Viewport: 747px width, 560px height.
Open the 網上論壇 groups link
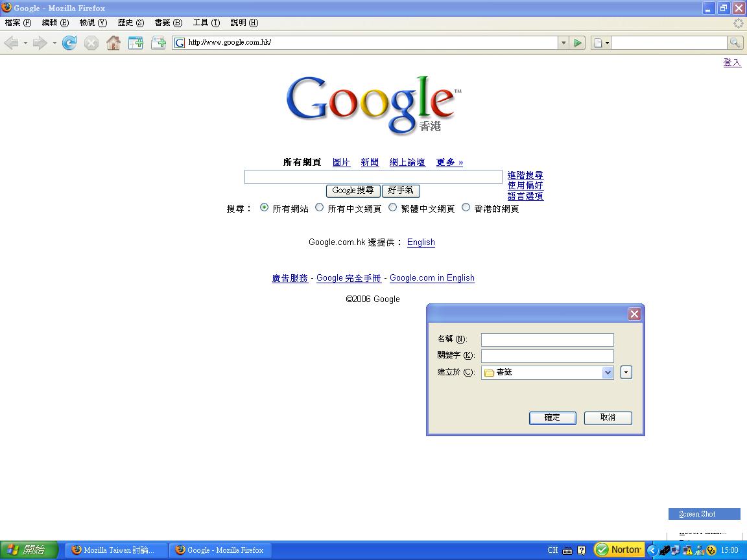[x=407, y=163]
